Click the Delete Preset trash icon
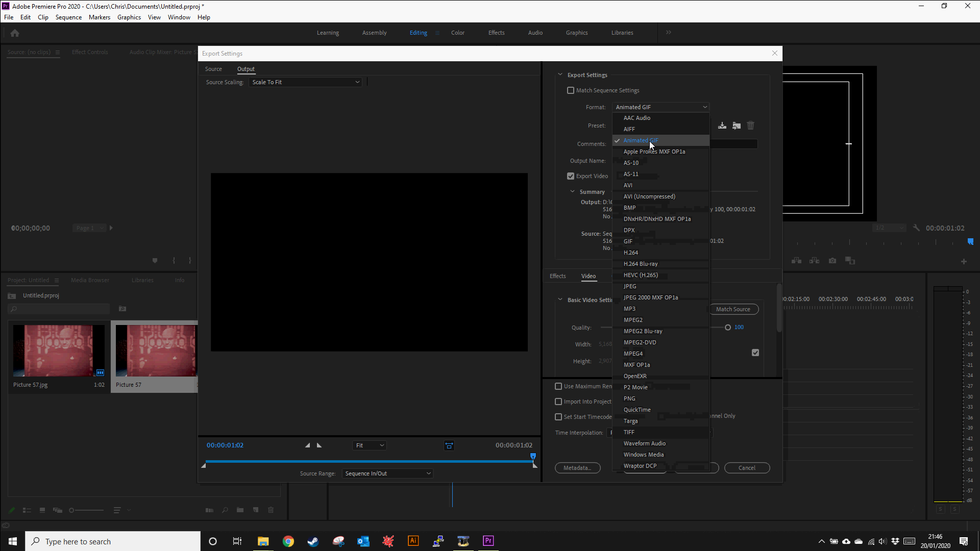Screen dimensions: 980x551 pos(750,126)
